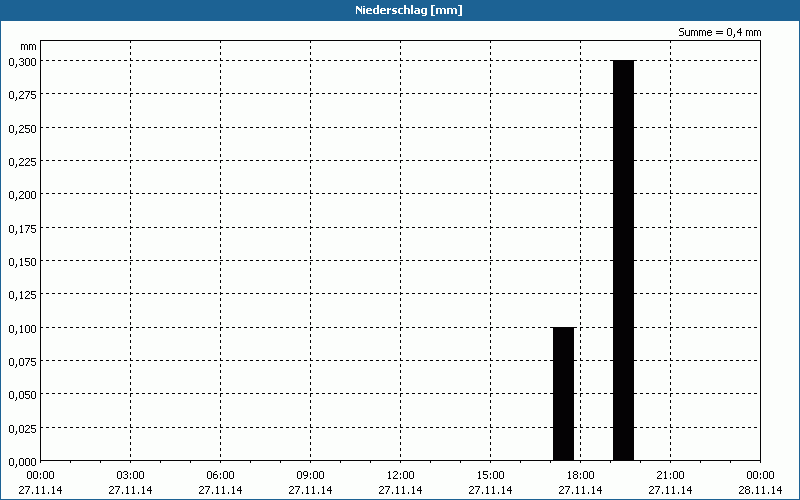Click the 15:00 time axis label
Image resolution: width=800 pixels, height=500 pixels.
[490, 476]
